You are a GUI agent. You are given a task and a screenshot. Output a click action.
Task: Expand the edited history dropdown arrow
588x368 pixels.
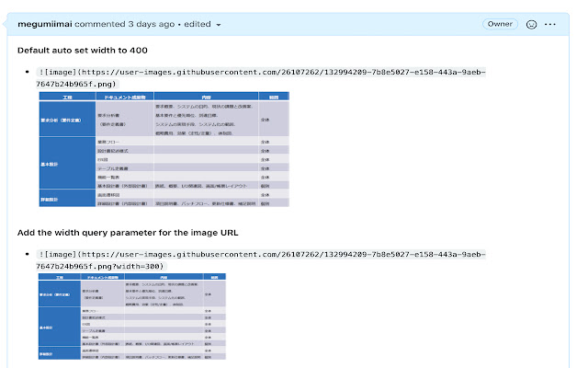[219, 25]
